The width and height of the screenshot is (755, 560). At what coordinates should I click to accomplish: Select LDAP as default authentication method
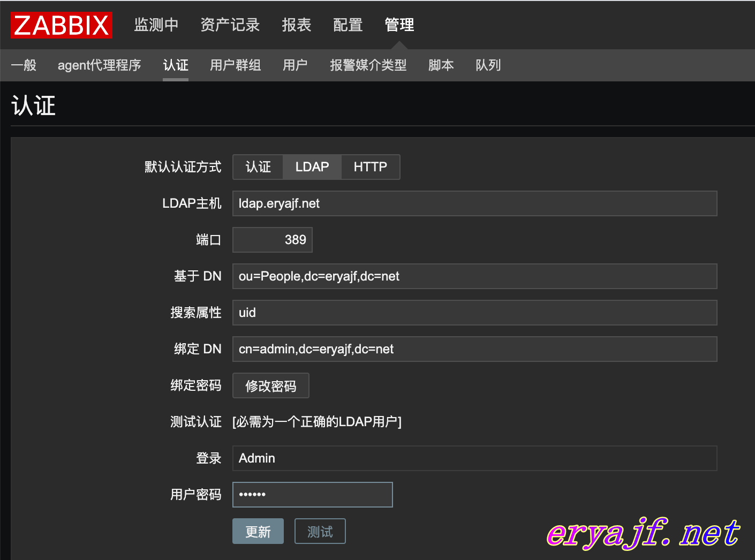click(x=312, y=167)
